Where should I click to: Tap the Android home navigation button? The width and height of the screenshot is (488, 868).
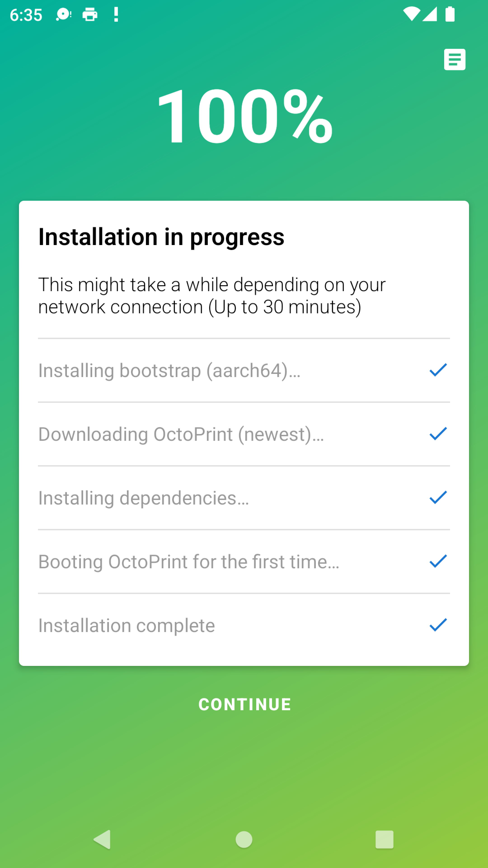244,839
